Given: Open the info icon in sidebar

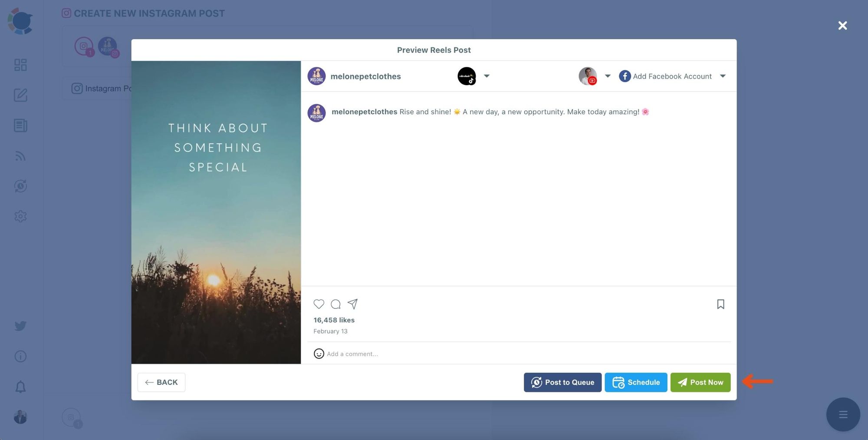Looking at the screenshot, I should [x=20, y=356].
